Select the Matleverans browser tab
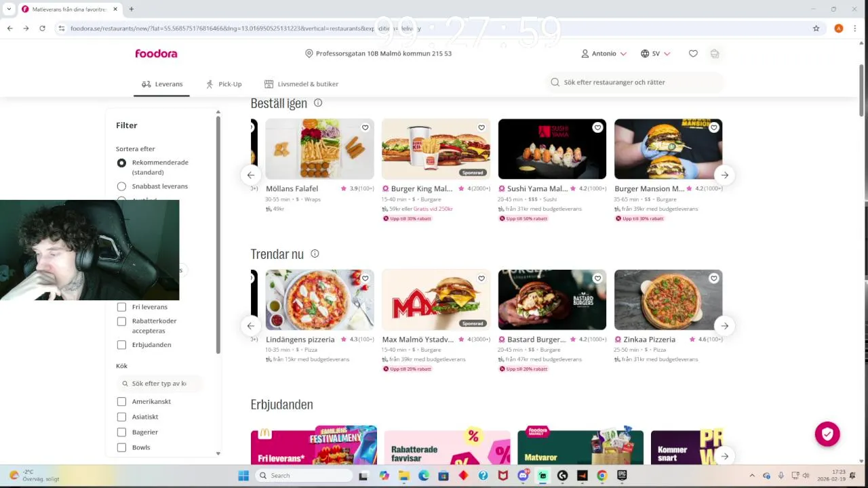 (69, 9)
